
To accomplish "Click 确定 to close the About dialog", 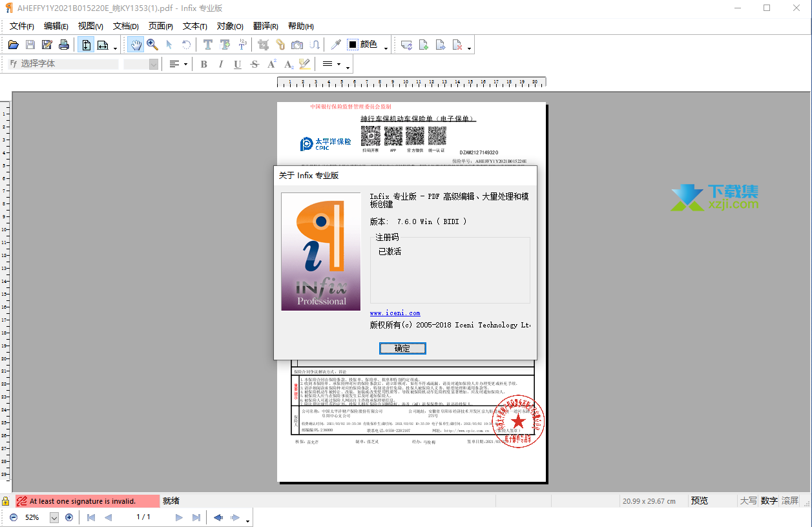I will [x=402, y=348].
